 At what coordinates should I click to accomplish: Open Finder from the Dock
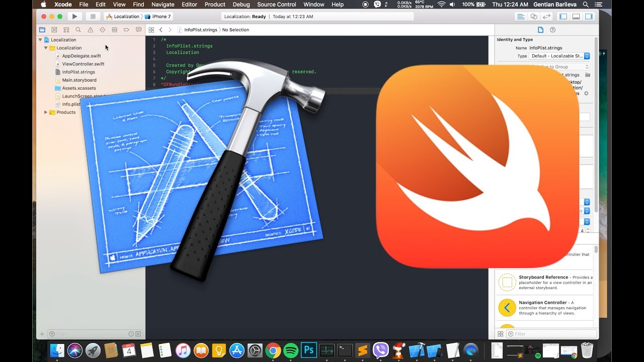point(57,350)
